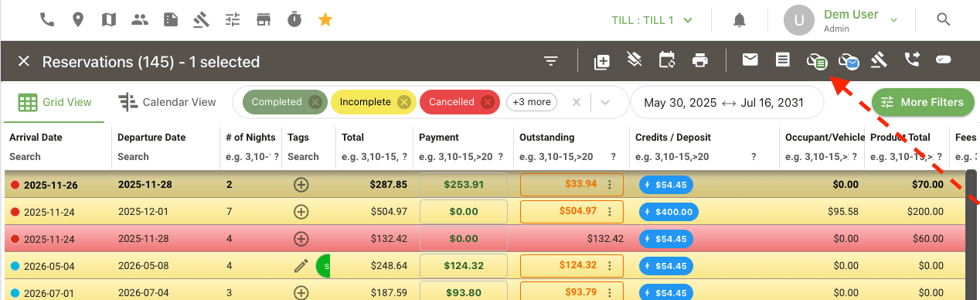Open options menu for $504.97 outstanding

pos(610,212)
